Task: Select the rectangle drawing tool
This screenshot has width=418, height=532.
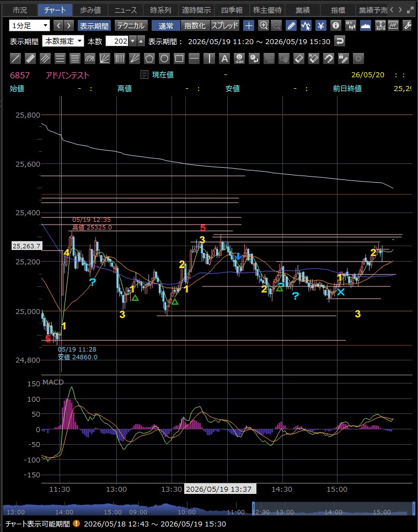Action: (179, 58)
